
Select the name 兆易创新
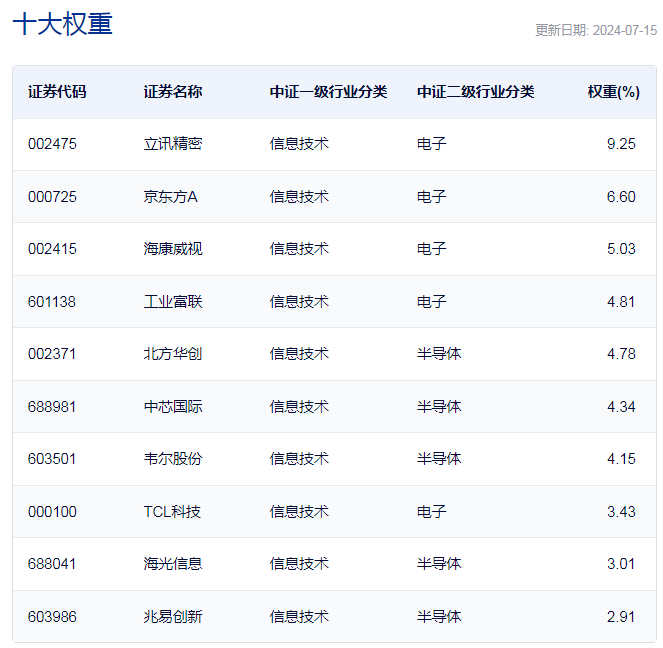pyautogui.click(x=173, y=617)
